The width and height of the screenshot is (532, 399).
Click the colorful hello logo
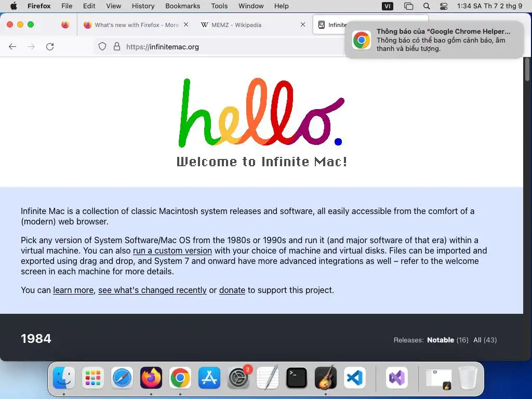pyautogui.click(x=261, y=113)
